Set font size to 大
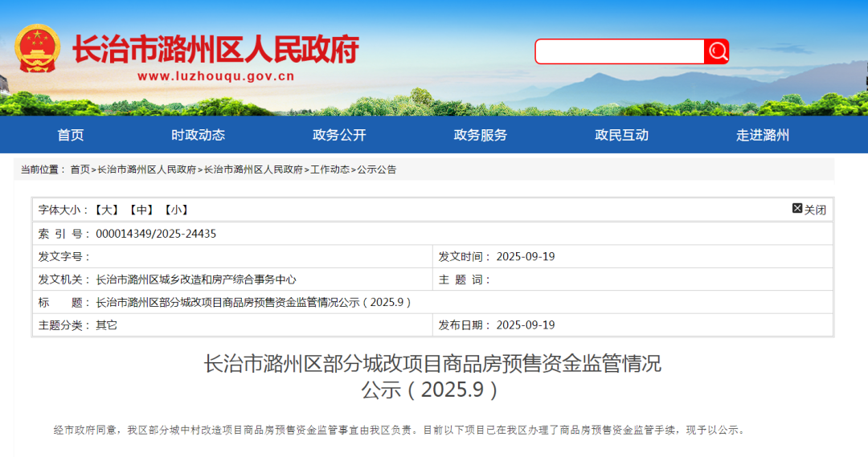868x457 pixels. click(107, 210)
